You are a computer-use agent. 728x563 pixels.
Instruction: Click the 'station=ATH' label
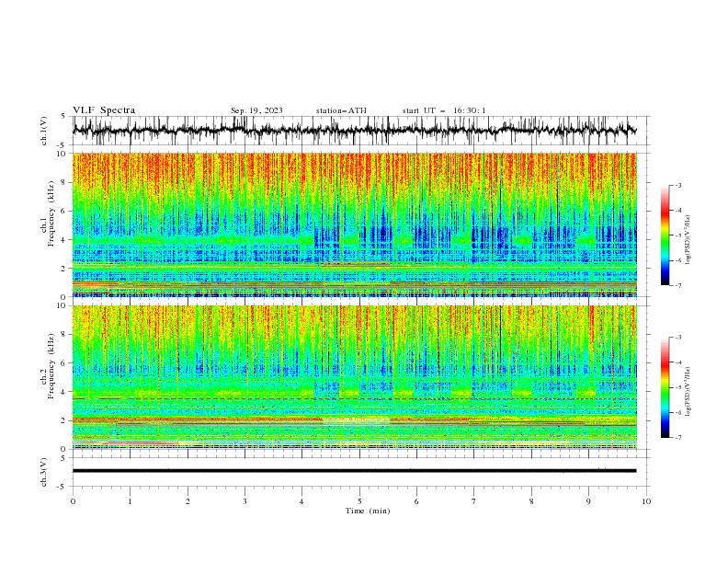click(341, 110)
